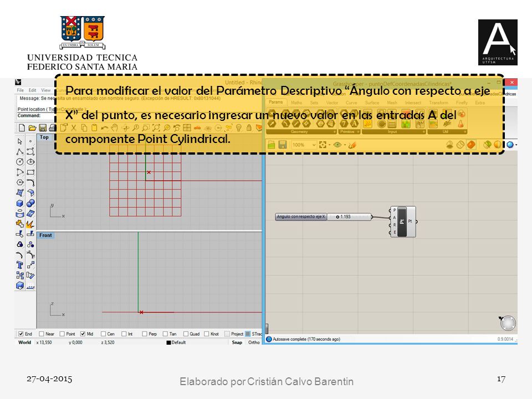Toggle the Quad osnap checkbox

click(186, 334)
